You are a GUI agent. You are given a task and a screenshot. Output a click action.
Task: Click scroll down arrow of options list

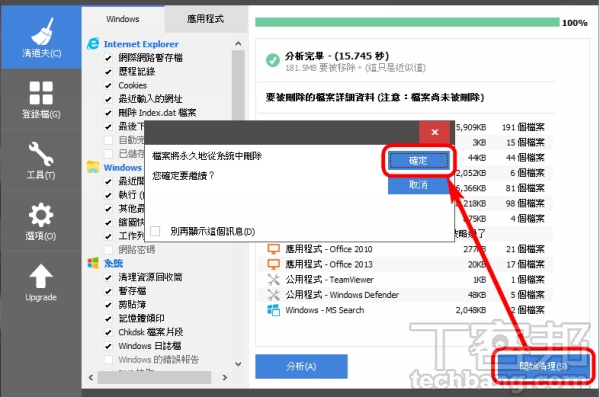click(x=238, y=364)
